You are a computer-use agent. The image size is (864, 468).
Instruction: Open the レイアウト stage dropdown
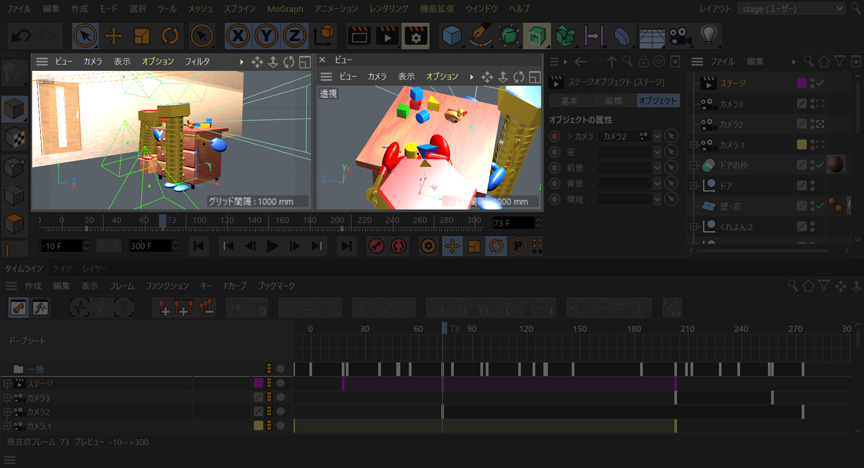coord(790,8)
